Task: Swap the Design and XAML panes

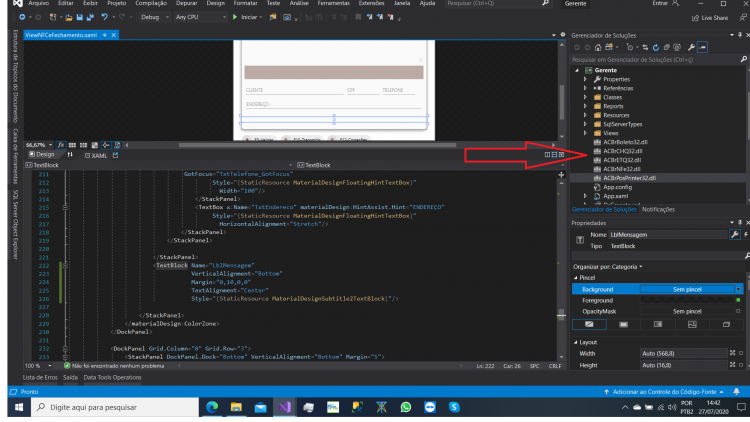Action: tap(70, 155)
